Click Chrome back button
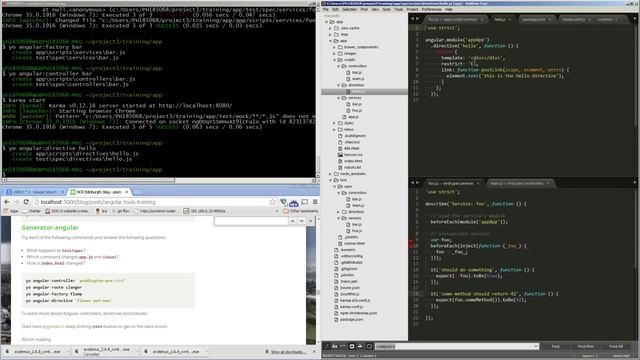Screen dimensions: 640x360 click(7, 202)
